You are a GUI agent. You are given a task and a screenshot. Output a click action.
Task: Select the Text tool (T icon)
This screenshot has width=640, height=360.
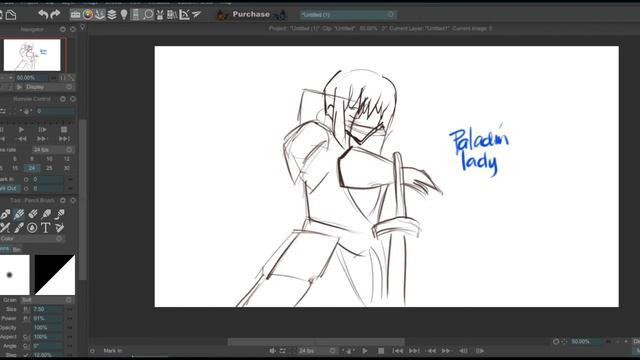click(46, 228)
